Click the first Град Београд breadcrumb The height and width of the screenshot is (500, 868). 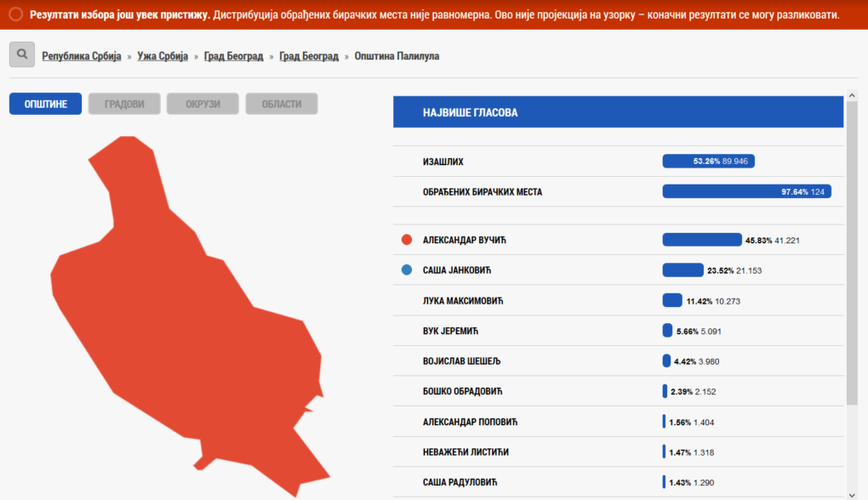coord(231,56)
